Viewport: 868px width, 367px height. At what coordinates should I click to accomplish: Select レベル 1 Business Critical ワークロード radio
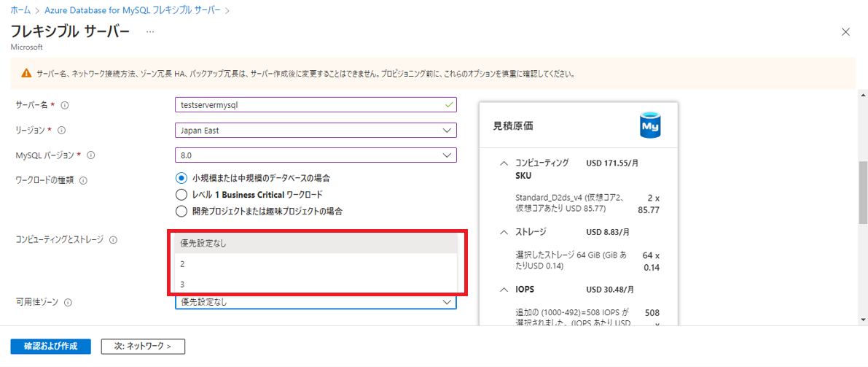pos(181,195)
